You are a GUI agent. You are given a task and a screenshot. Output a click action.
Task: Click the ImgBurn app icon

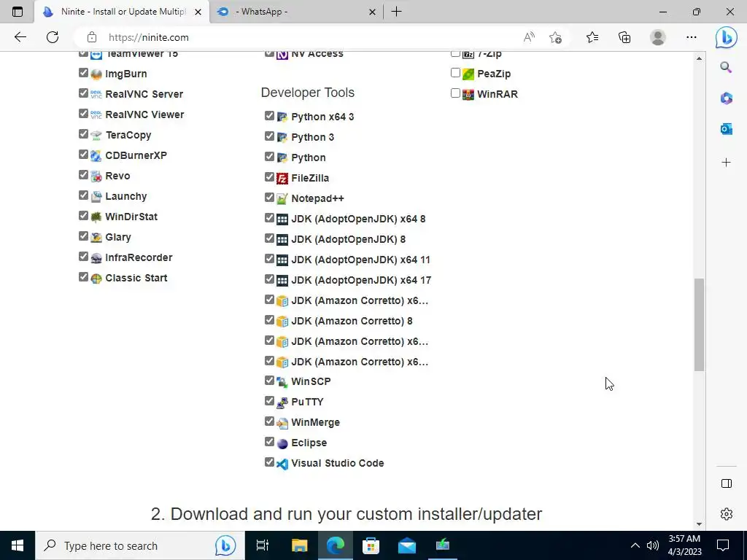coord(96,74)
